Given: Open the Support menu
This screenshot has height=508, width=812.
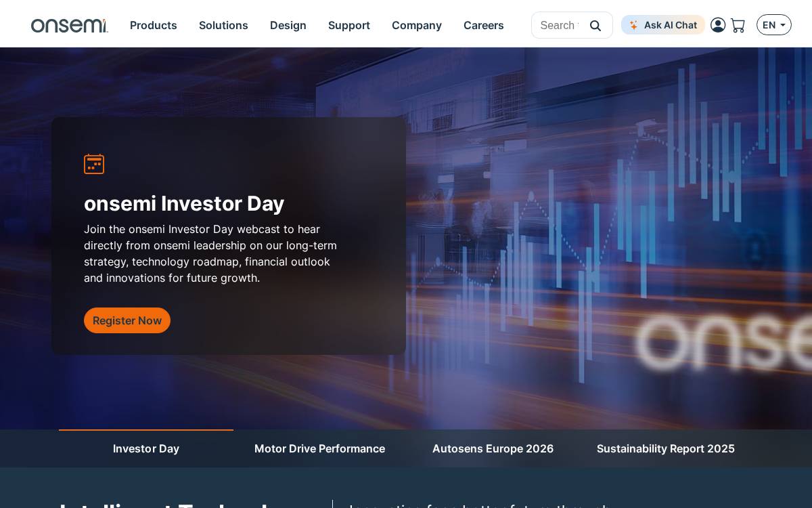Looking at the screenshot, I should coord(349,25).
